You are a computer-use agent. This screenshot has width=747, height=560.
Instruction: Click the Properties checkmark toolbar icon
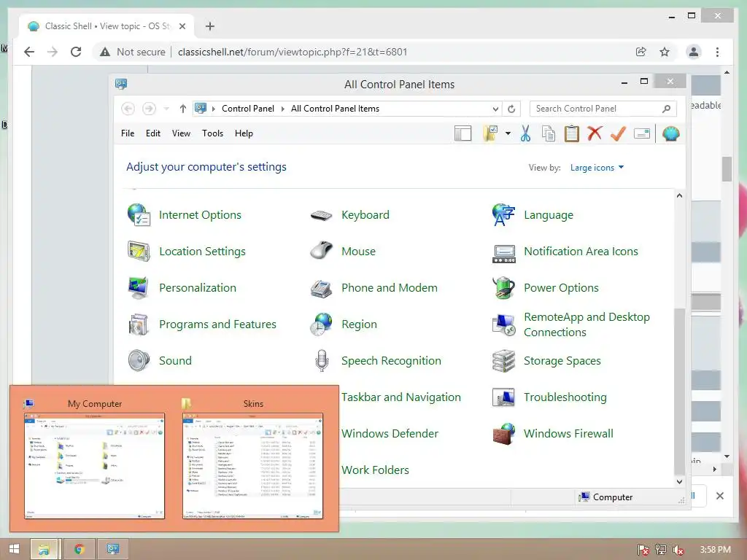point(618,133)
